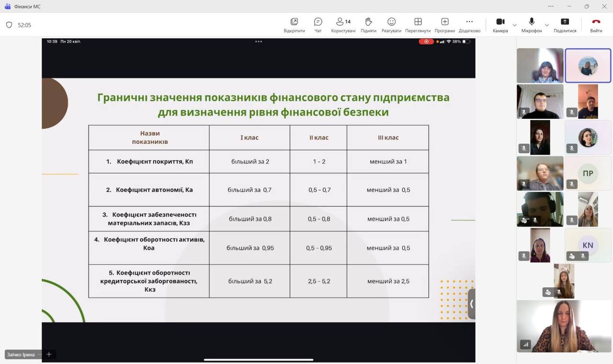Screen dimensions: 613x364
Task: Pop out the meeting with Відкріпити
Action: click(294, 24)
